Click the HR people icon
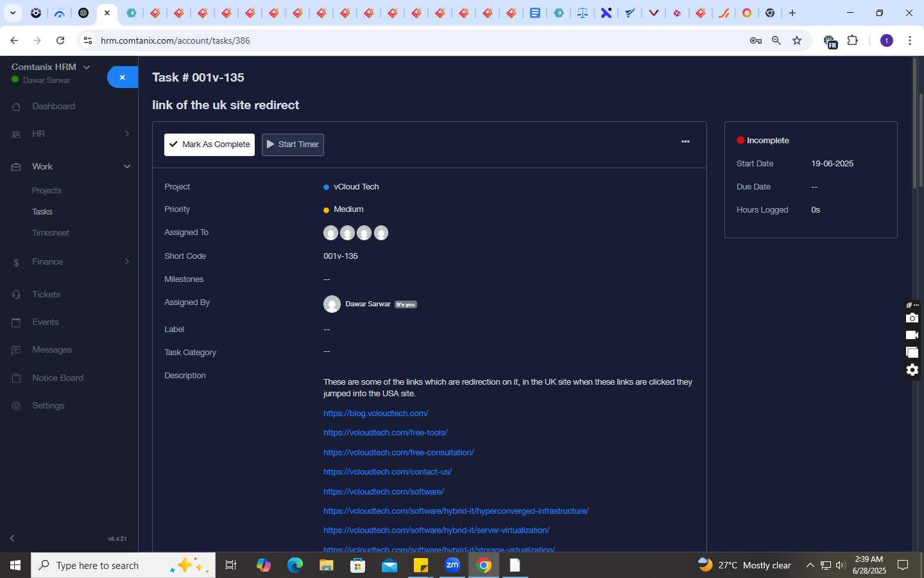This screenshot has width=924, height=578. (x=16, y=134)
